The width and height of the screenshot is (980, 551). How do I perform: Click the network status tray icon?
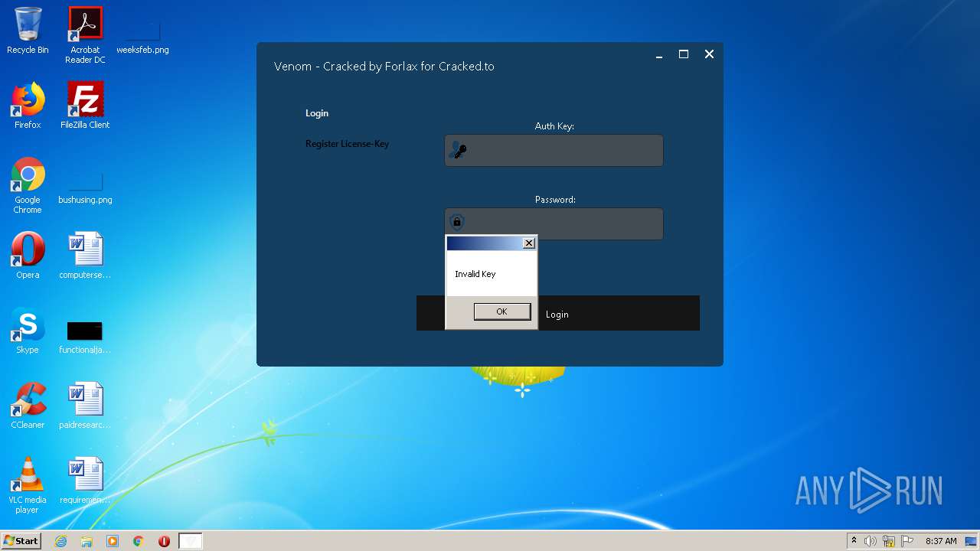click(x=889, y=541)
